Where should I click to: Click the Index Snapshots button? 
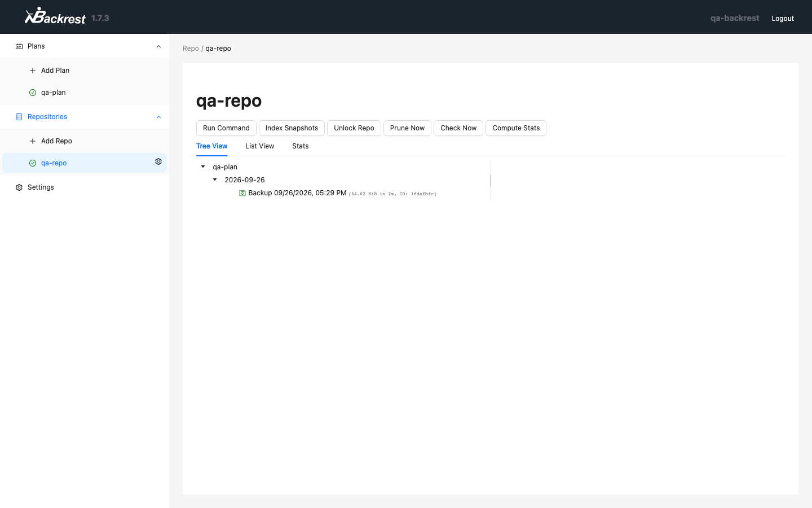click(x=292, y=128)
